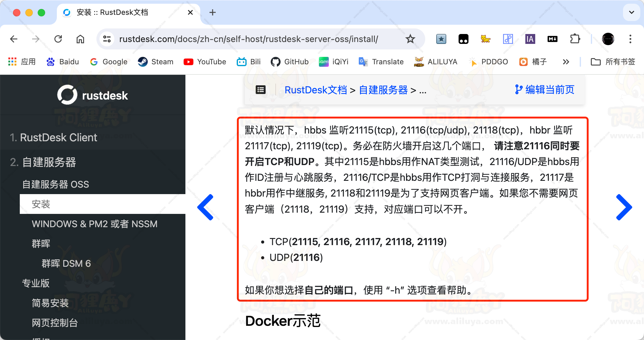Open the Bili bookmark
Image resolution: width=644 pixels, height=340 pixels.
pyautogui.click(x=248, y=62)
